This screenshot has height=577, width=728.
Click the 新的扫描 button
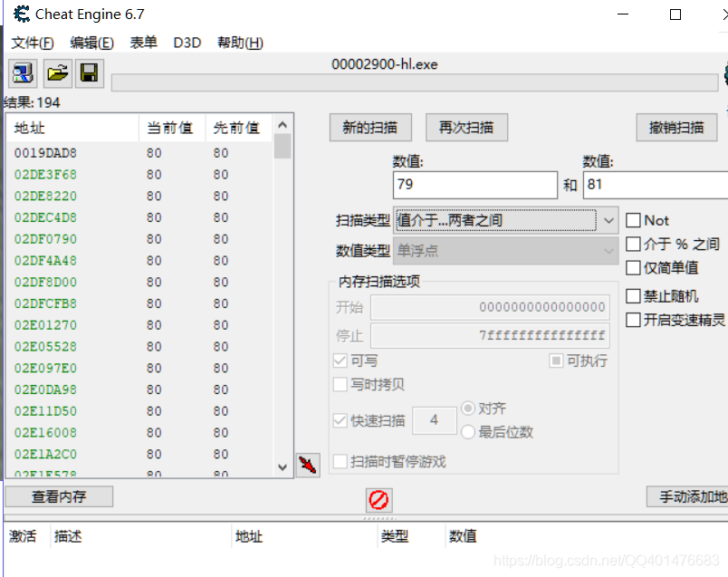370,128
